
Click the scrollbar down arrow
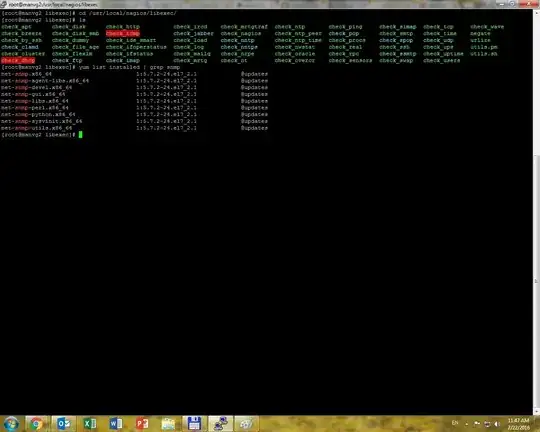[536, 412]
